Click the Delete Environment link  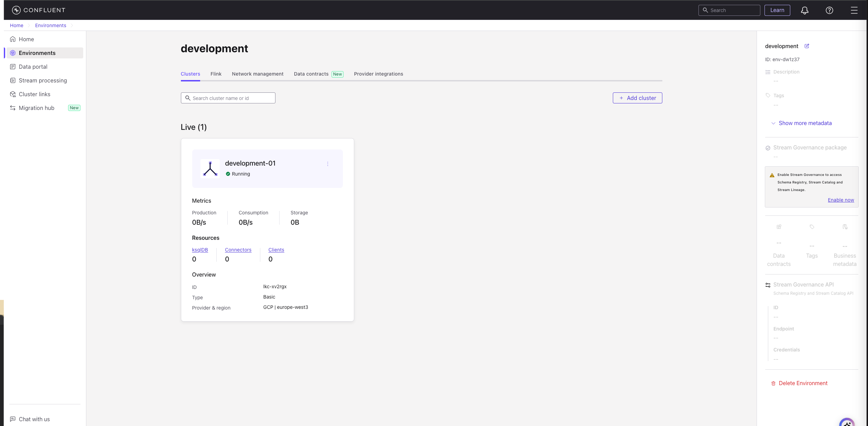[x=799, y=383]
